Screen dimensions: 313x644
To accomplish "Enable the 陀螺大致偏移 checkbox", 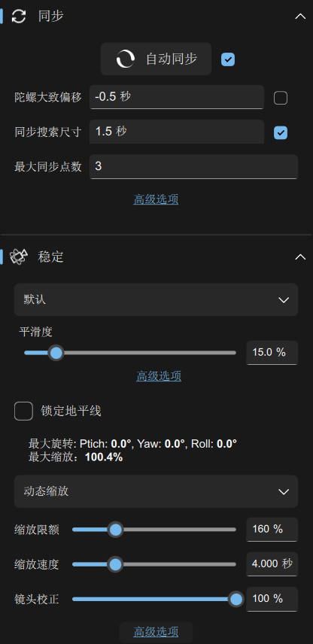I will (281, 98).
